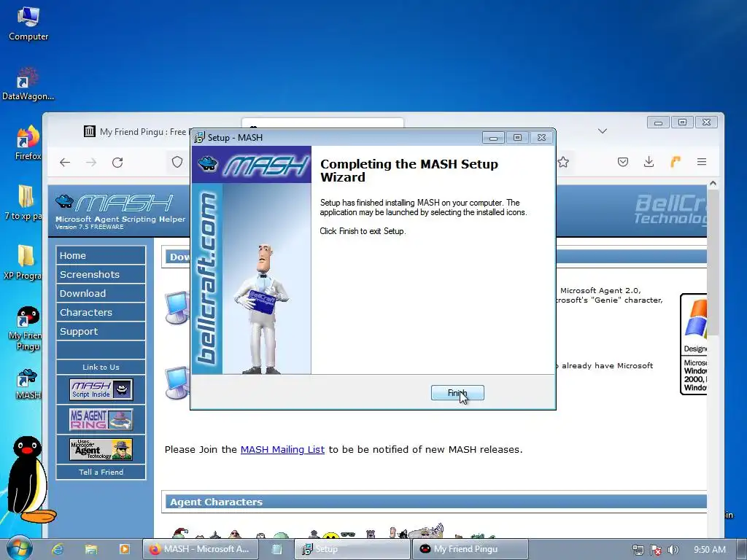Select the DataWagon desktop shortcut
This screenshot has height=560, width=747.
click(x=28, y=84)
